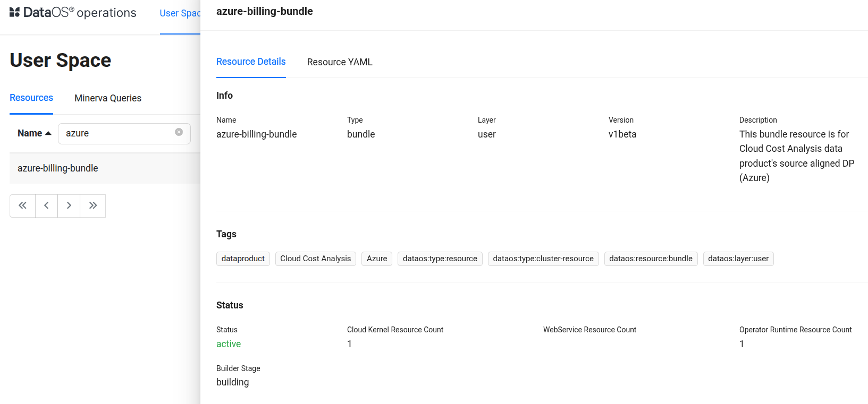Click the Cloud Cost Analysis tag
Viewport: 868px width, 404px height.
tap(315, 259)
